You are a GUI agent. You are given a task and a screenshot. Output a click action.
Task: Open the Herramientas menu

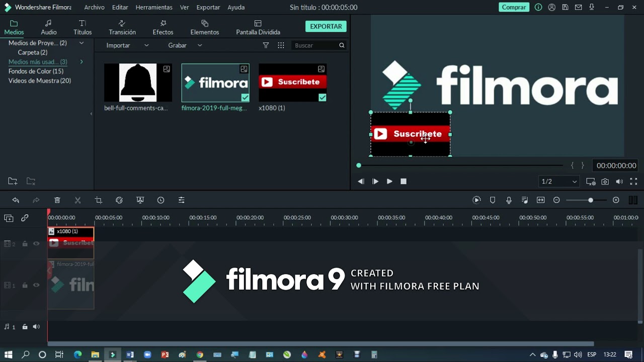pos(154,8)
